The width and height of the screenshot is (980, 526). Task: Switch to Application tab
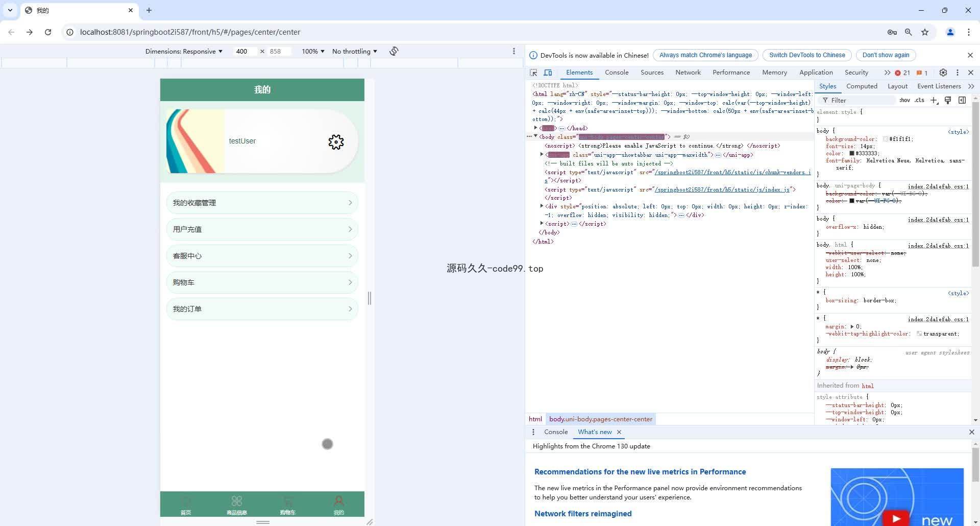click(816, 73)
